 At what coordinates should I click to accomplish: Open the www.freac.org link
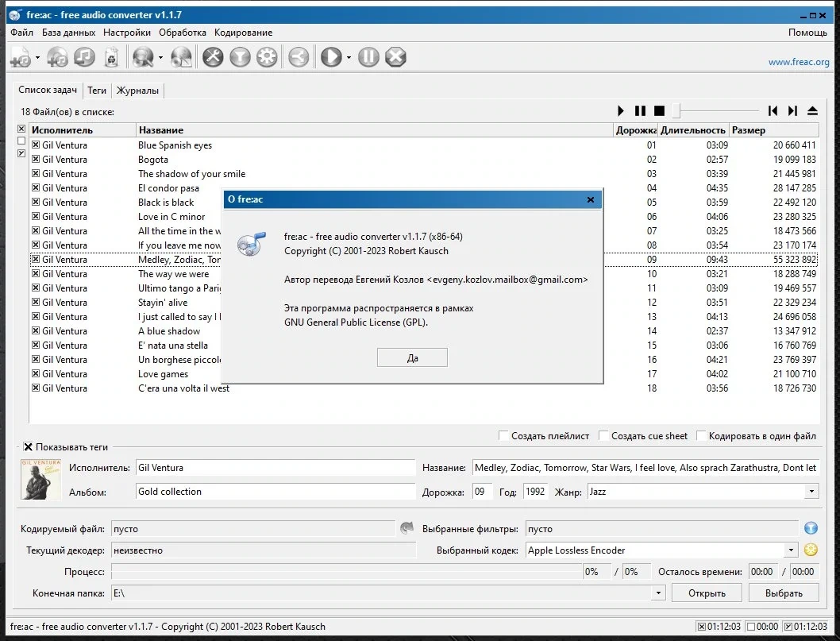[798, 62]
